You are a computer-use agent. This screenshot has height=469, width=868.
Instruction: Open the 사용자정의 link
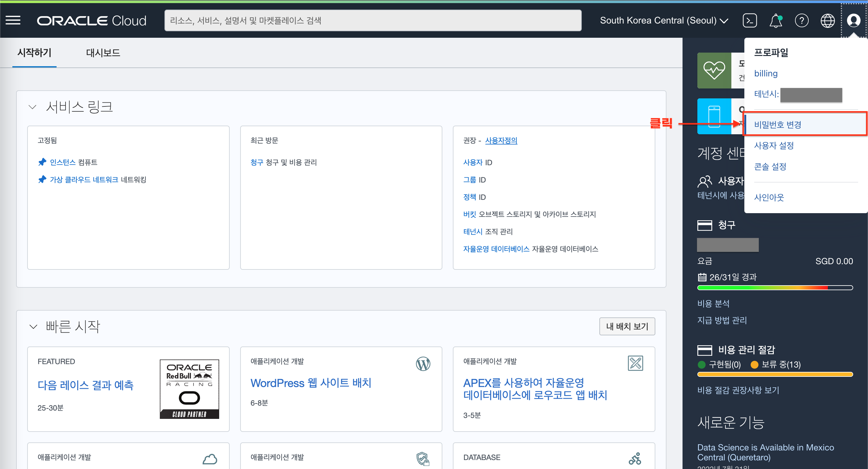(x=501, y=140)
